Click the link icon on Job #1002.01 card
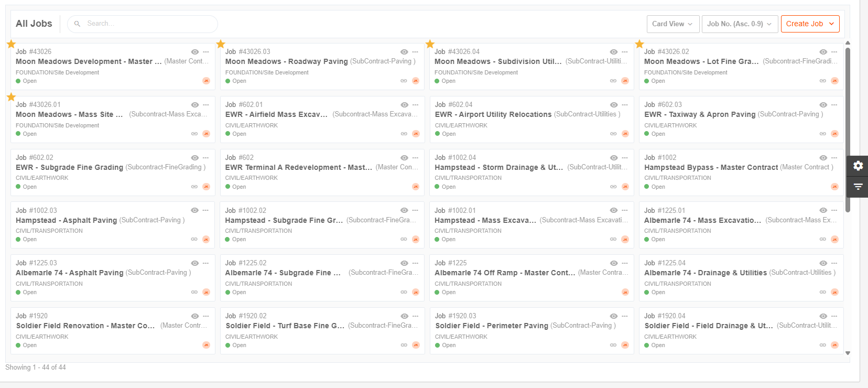This screenshot has height=388, width=868. pyautogui.click(x=613, y=239)
